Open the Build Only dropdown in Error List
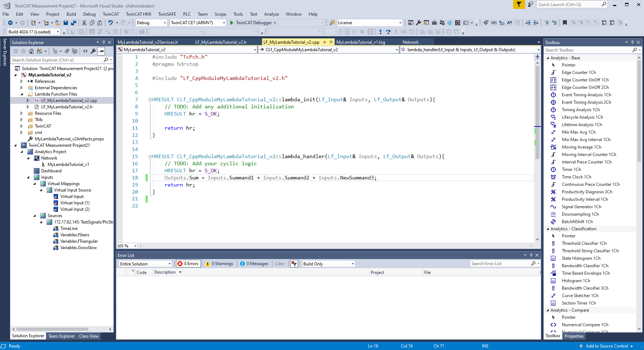The width and height of the screenshot is (644, 350). 328,264
